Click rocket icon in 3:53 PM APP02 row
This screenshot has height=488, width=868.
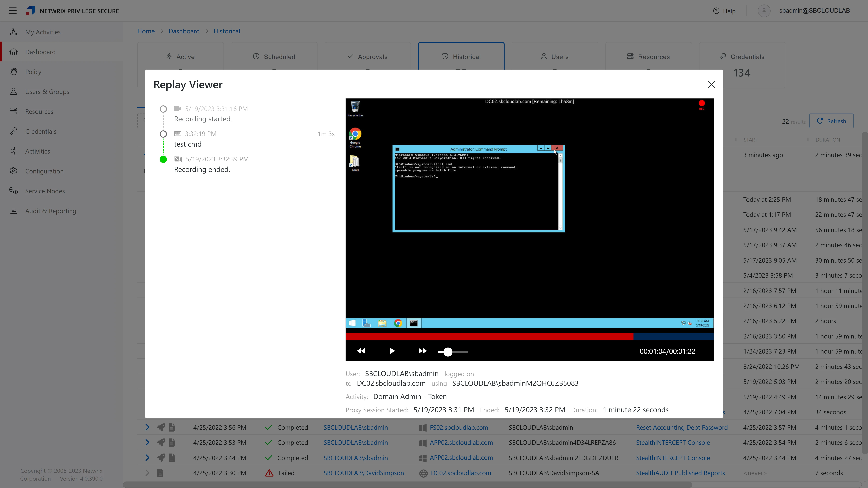click(x=161, y=443)
